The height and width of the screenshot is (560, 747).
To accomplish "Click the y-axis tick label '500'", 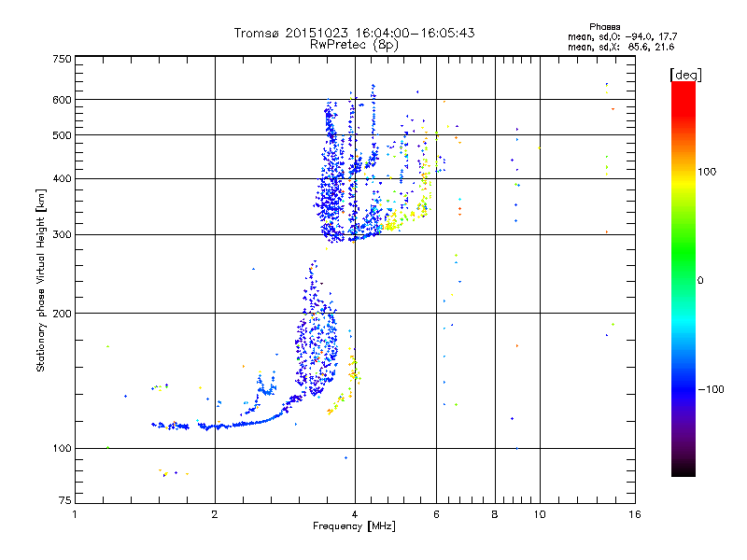I will pyautogui.click(x=62, y=135).
